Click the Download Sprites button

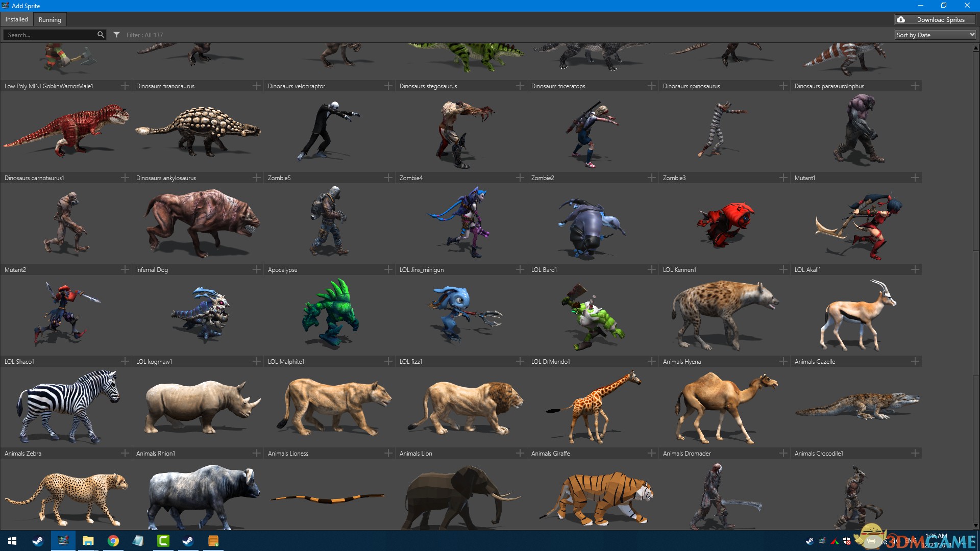pos(935,19)
